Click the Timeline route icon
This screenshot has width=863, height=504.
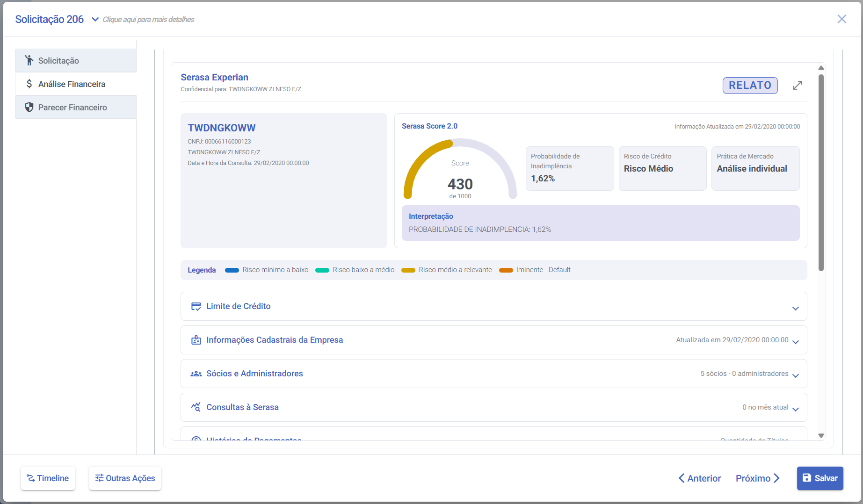coord(30,478)
